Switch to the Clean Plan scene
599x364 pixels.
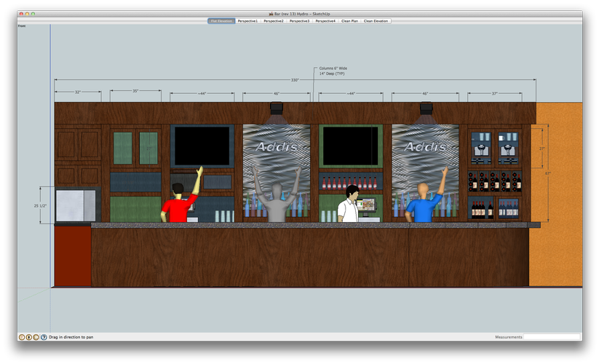pos(349,21)
